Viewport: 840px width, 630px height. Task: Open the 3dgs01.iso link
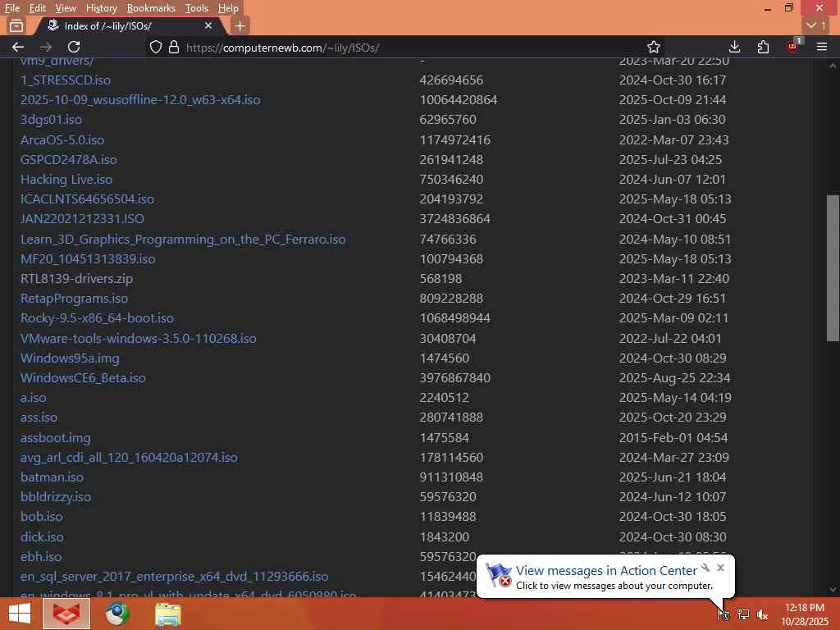point(52,120)
